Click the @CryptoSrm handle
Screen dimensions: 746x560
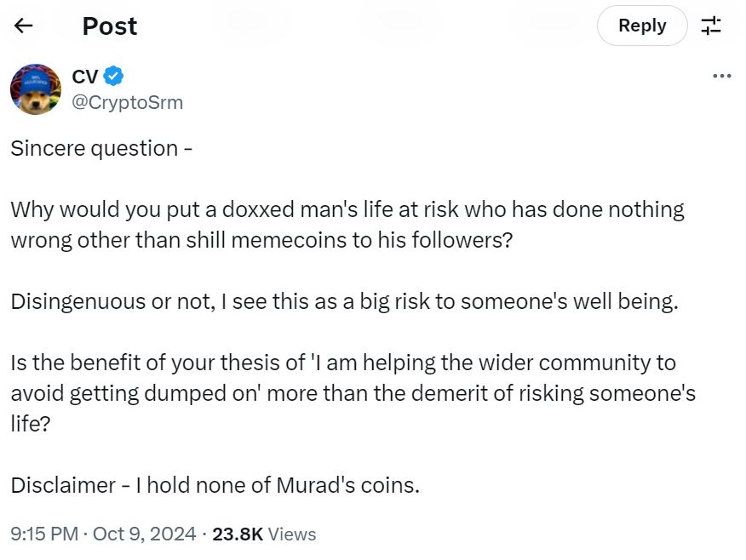(x=127, y=103)
